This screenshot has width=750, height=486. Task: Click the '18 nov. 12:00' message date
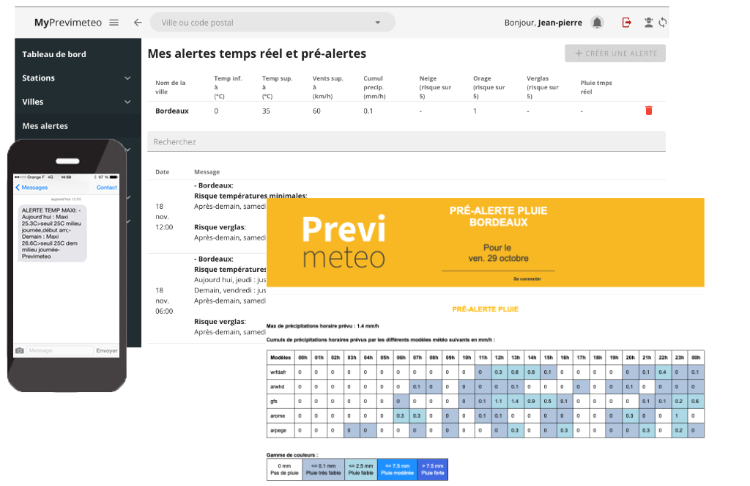(x=164, y=217)
